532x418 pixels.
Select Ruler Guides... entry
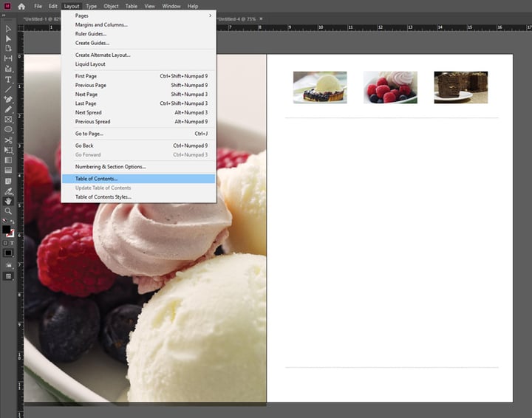pyautogui.click(x=138, y=34)
